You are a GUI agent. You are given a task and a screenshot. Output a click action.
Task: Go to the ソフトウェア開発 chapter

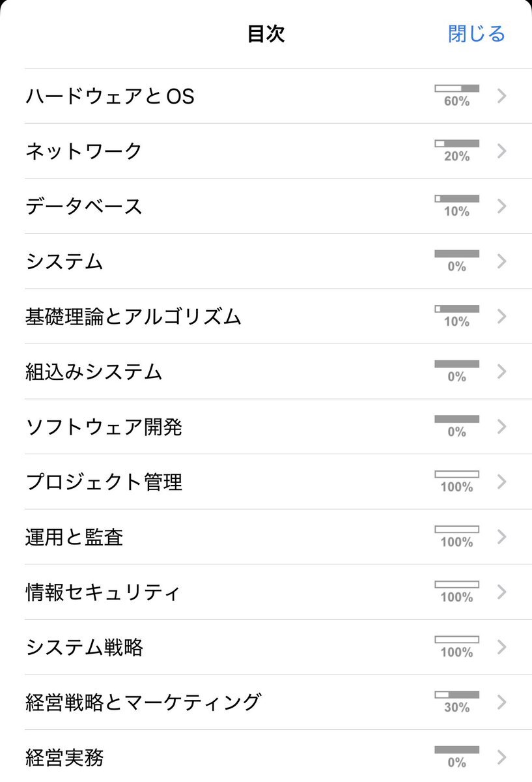pyautogui.click(x=104, y=427)
